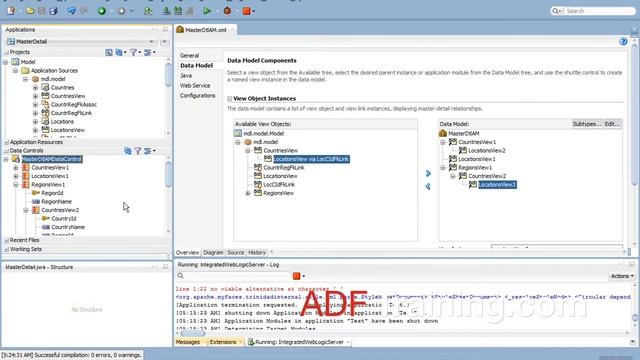Switch to Diagram editor tab
The height and width of the screenshot is (360, 640).
213,253
